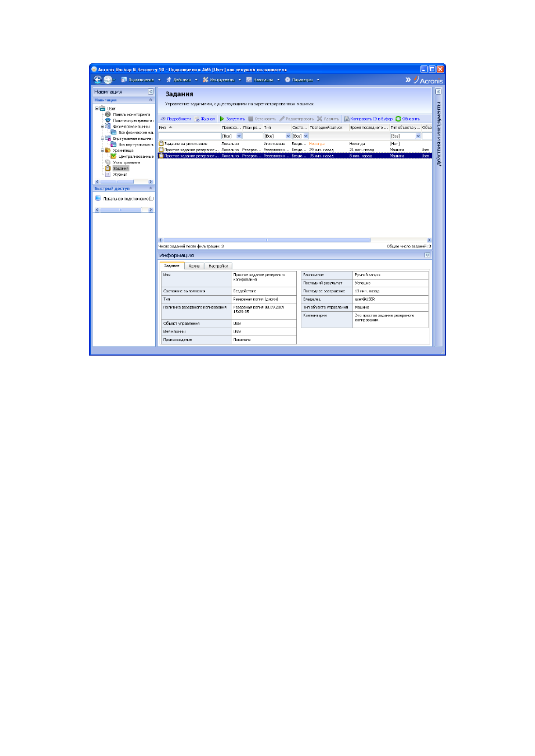
Task: Collapse the User tree root node
Action: (x=96, y=109)
